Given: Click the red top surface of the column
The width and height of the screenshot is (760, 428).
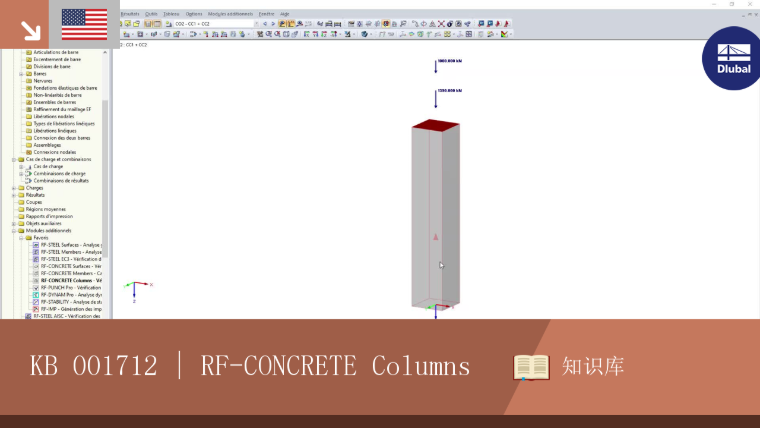Looking at the screenshot, I should [x=436, y=125].
